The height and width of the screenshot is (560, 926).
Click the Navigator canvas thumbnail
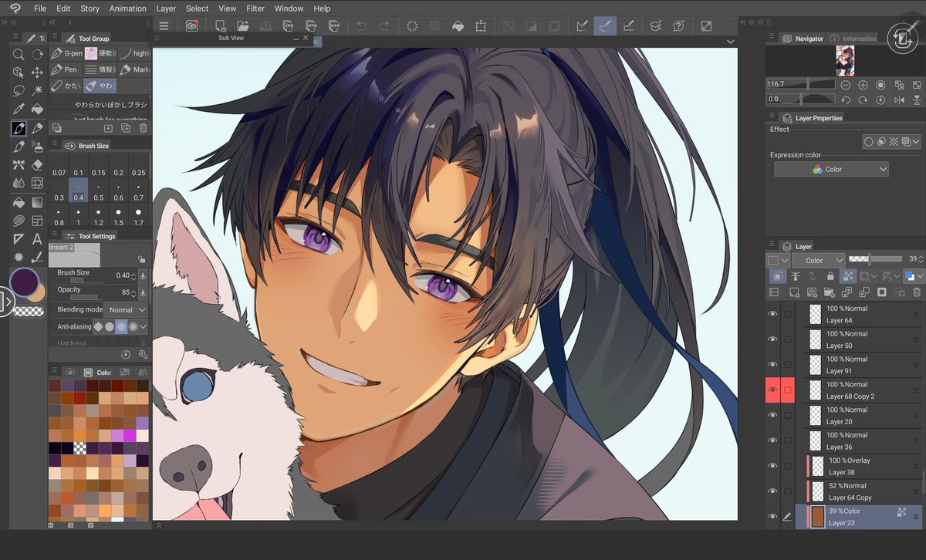(845, 60)
